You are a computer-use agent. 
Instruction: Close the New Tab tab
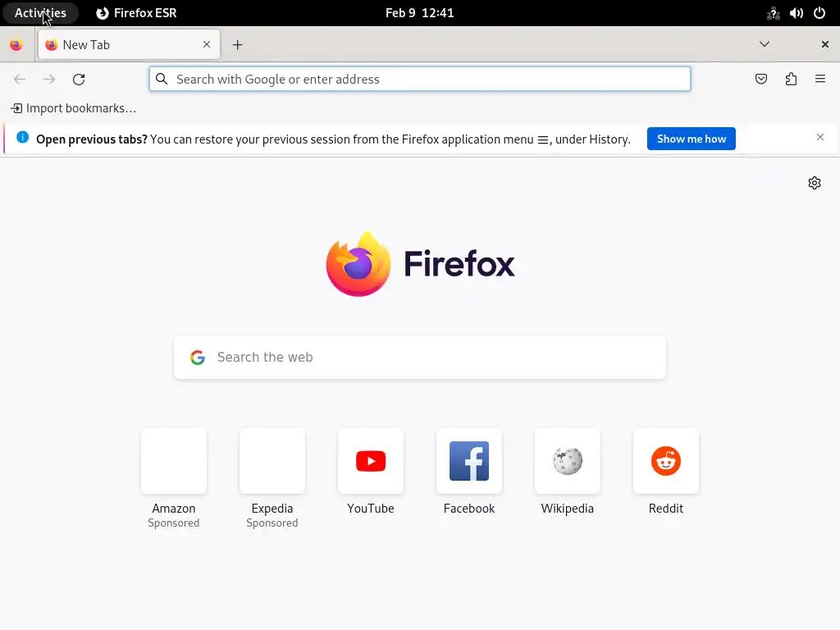tap(206, 44)
